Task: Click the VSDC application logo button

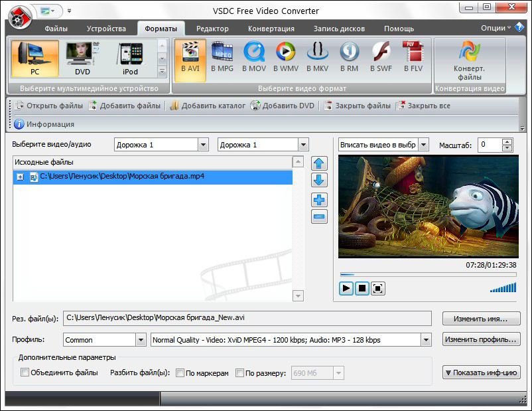Action: (21, 17)
